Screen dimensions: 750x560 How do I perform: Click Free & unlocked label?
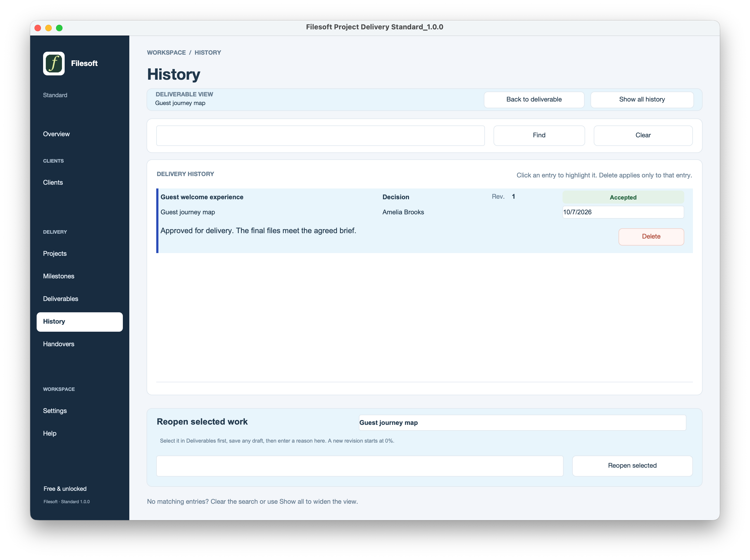65,489
